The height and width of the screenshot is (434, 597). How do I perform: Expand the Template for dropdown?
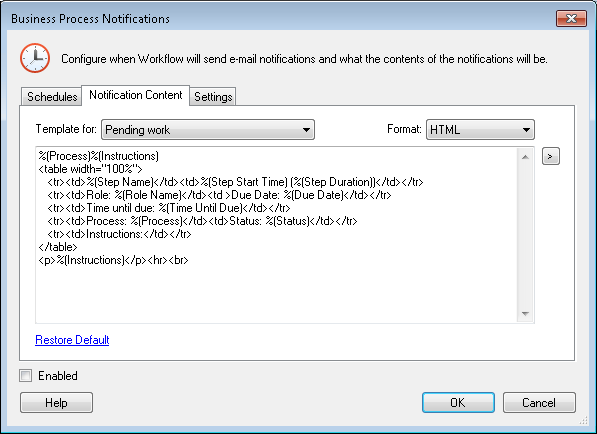pos(208,130)
